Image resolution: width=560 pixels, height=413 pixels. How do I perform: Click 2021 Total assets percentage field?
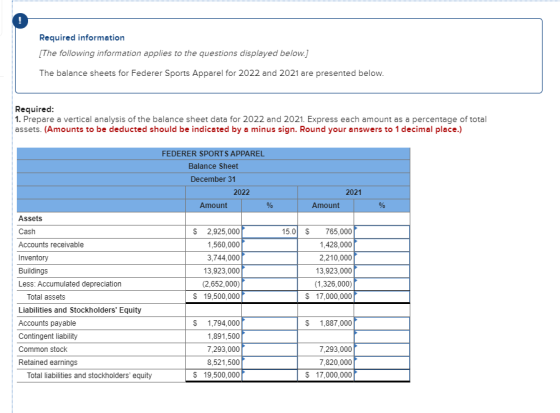coord(382,297)
